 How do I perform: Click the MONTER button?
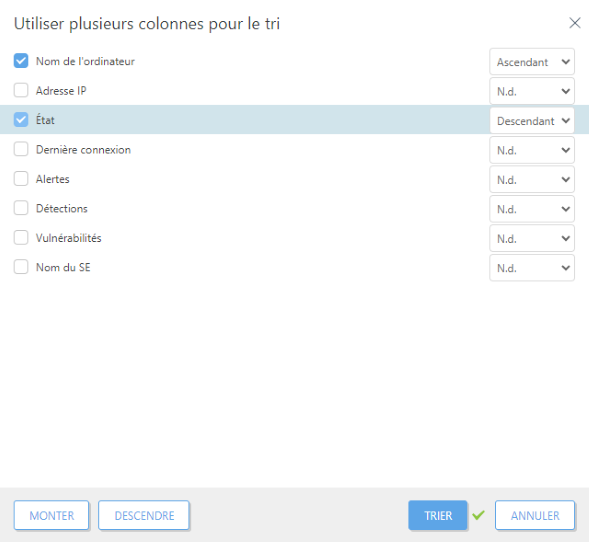[51, 515]
